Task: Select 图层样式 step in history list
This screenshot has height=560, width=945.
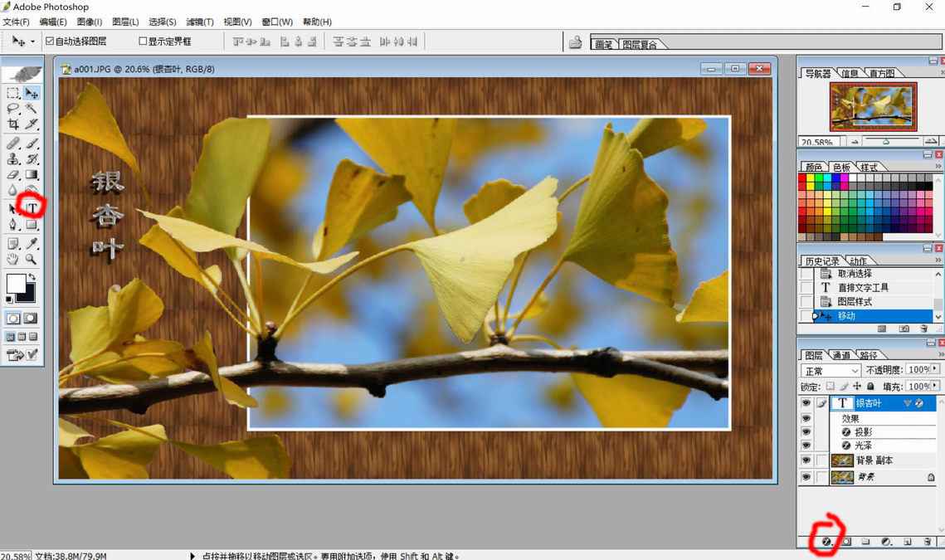Action: [x=854, y=302]
